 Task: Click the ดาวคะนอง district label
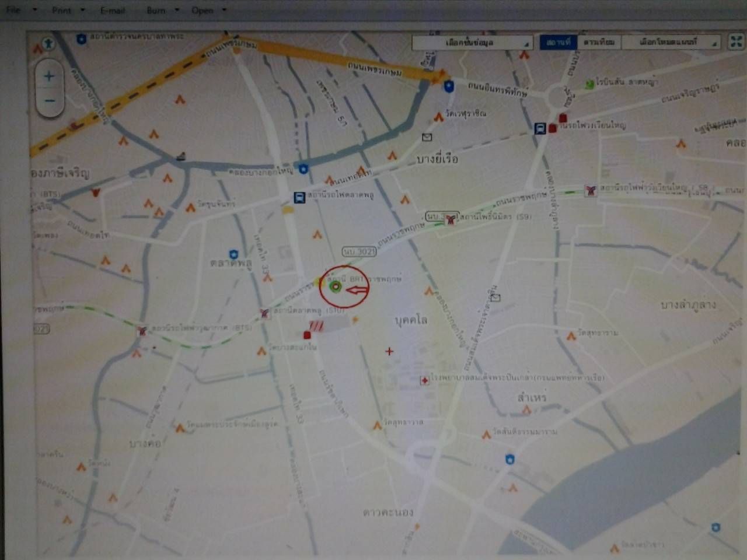(388, 512)
